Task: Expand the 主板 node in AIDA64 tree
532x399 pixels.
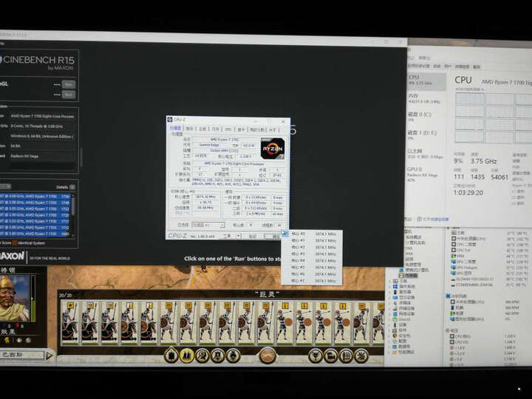Action: pos(389,281)
